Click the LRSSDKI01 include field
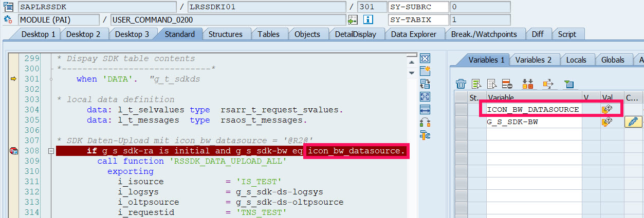The width and height of the screenshot is (644, 218). [x=267, y=7]
